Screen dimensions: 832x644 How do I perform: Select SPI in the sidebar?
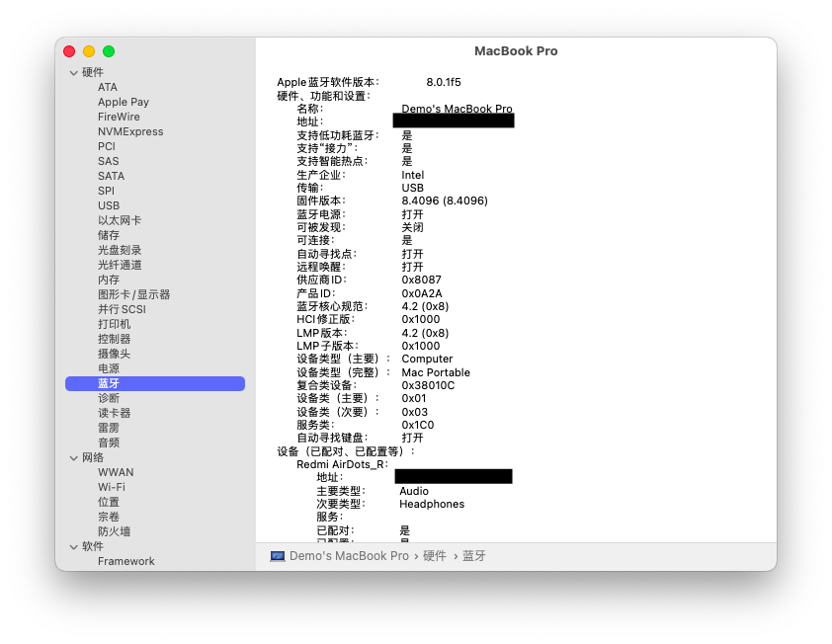coord(106,191)
